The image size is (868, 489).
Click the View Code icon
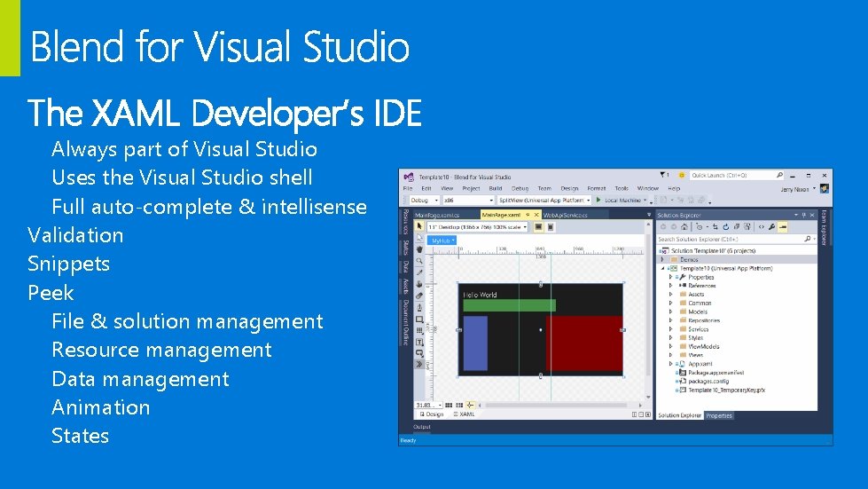click(x=761, y=226)
